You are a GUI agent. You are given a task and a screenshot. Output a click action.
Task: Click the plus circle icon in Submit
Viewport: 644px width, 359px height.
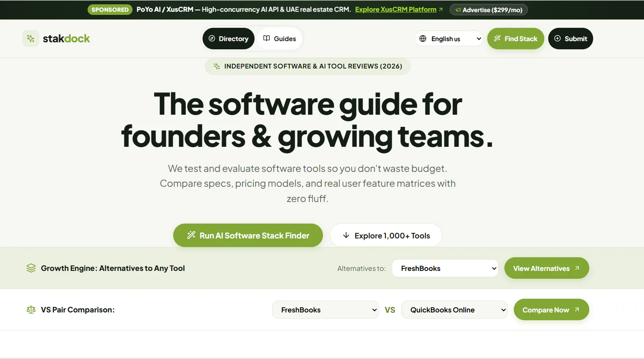tap(558, 38)
